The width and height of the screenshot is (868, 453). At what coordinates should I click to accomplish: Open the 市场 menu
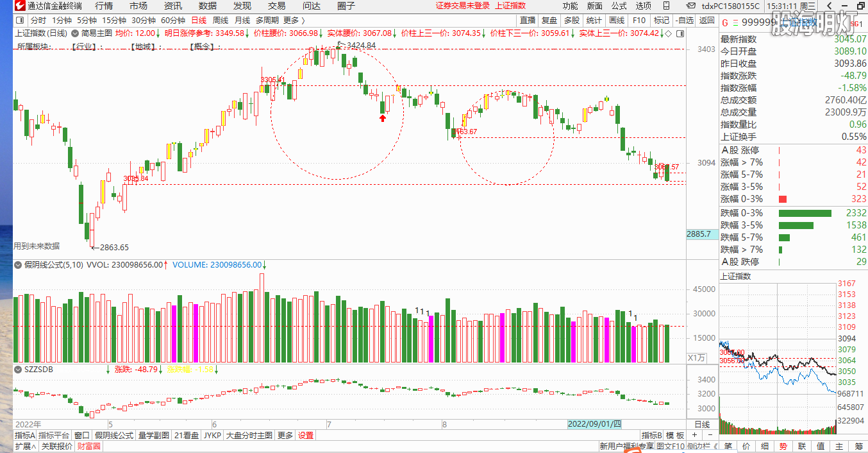(x=138, y=6)
